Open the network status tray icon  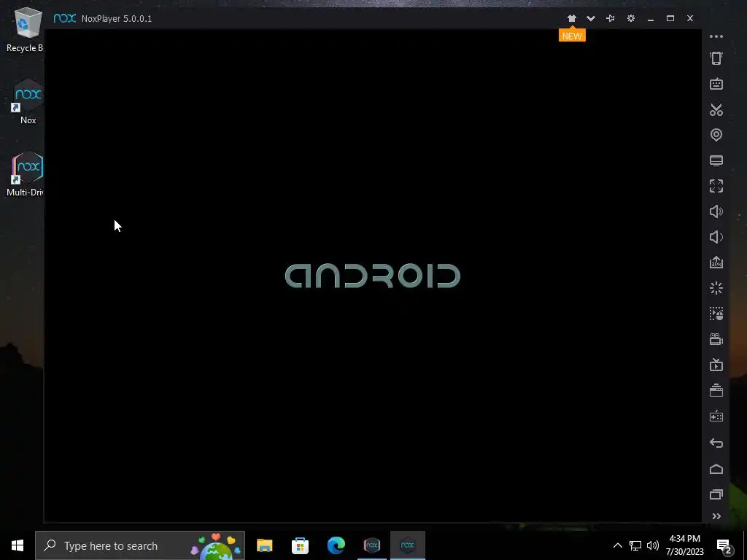click(635, 545)
